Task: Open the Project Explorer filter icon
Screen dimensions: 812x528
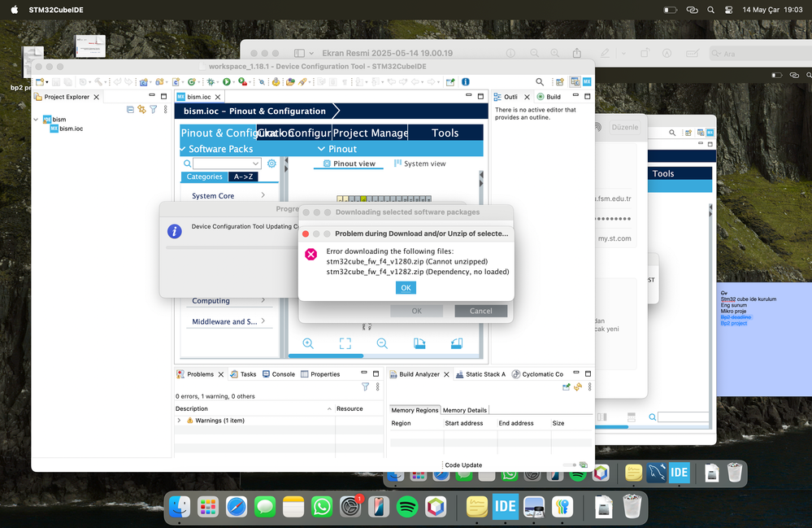Action: pos(154,109)
